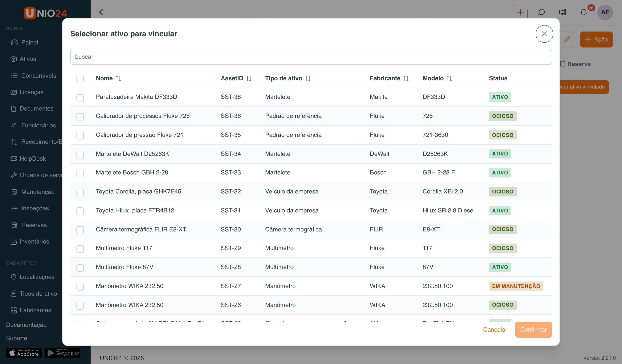Click the HelpDesk ticket icon

point(14,158)
